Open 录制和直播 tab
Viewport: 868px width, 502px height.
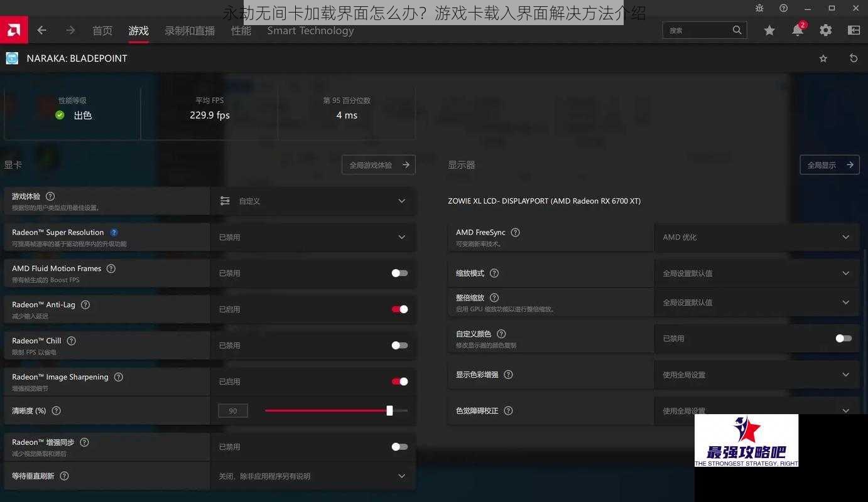coord(190,31)
